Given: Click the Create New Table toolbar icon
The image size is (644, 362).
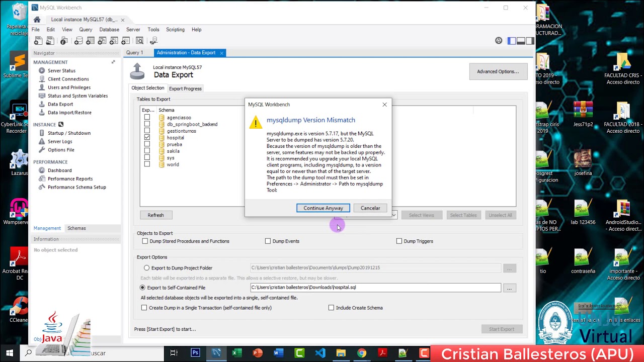Looking at the screenshot, I should tap(89, 40).
